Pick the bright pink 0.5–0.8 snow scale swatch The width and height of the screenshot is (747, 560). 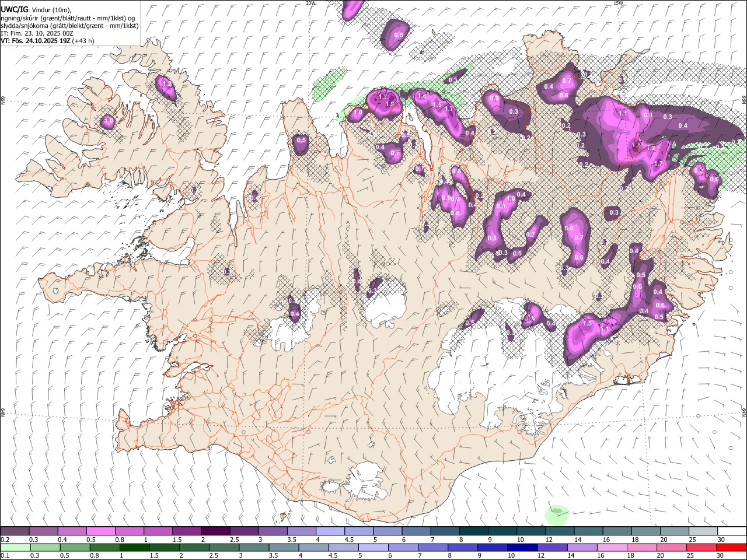[x=100, y=531]
